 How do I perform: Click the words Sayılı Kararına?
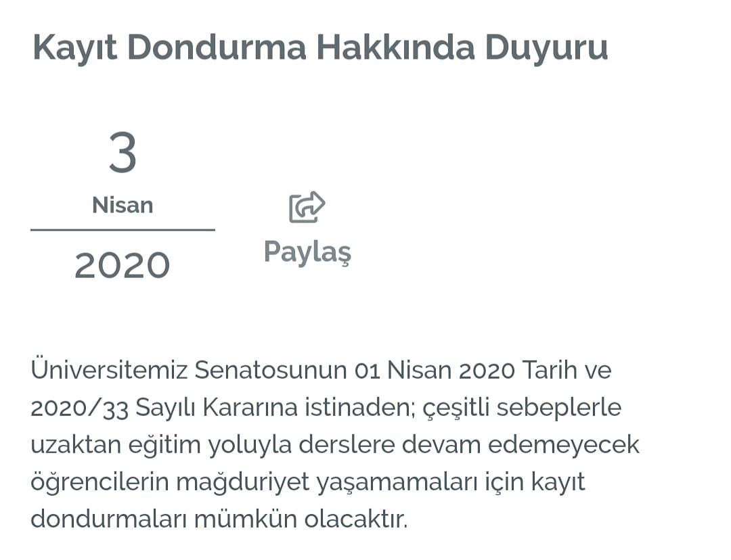point(217,408)
